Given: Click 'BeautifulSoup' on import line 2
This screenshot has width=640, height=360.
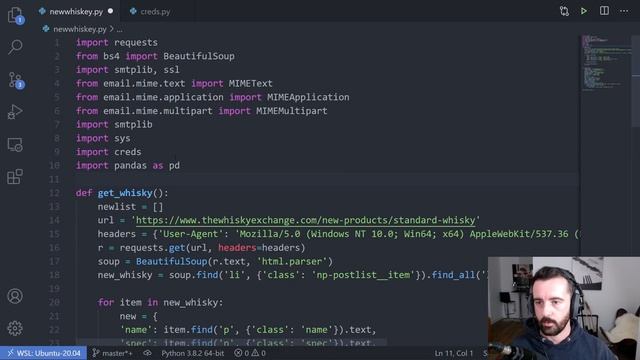Looking at the screenshot, I should (x=199, y=56).
